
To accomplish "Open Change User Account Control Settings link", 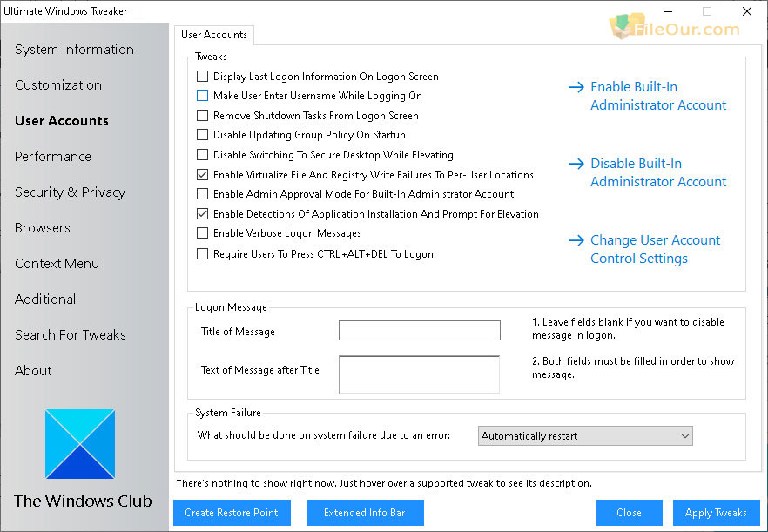I will tap(656, 249).
